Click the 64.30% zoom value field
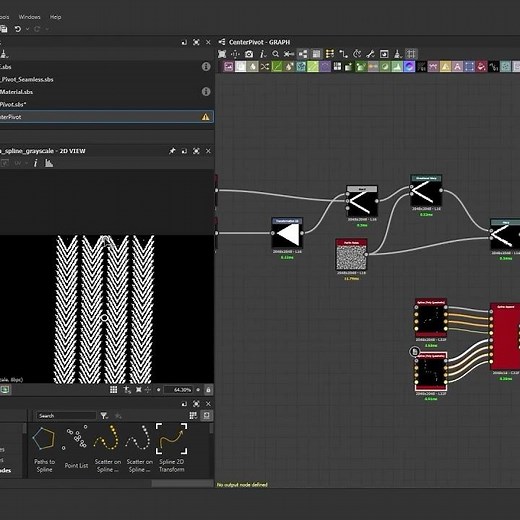Viewport: 520px width, 520px height. [178, 390]
